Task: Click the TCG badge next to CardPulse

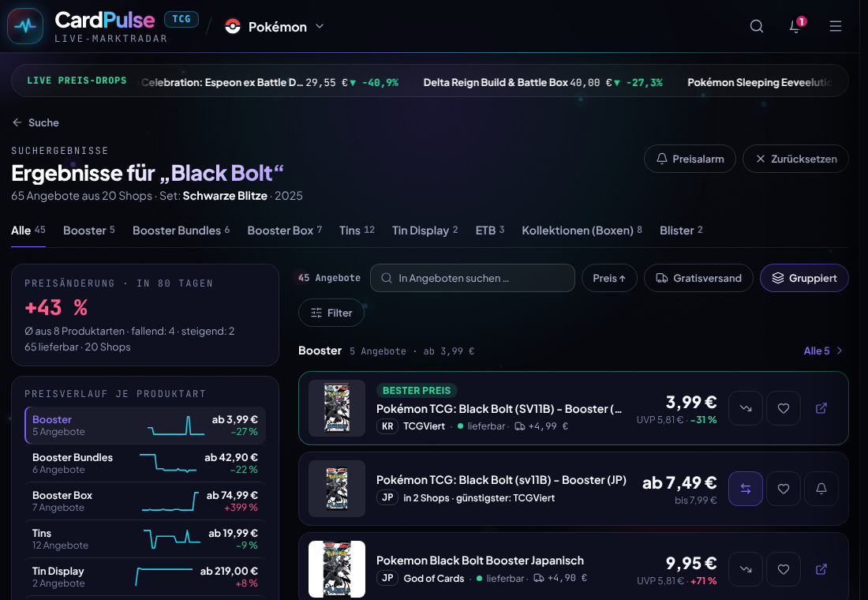Action: (181, 19)
